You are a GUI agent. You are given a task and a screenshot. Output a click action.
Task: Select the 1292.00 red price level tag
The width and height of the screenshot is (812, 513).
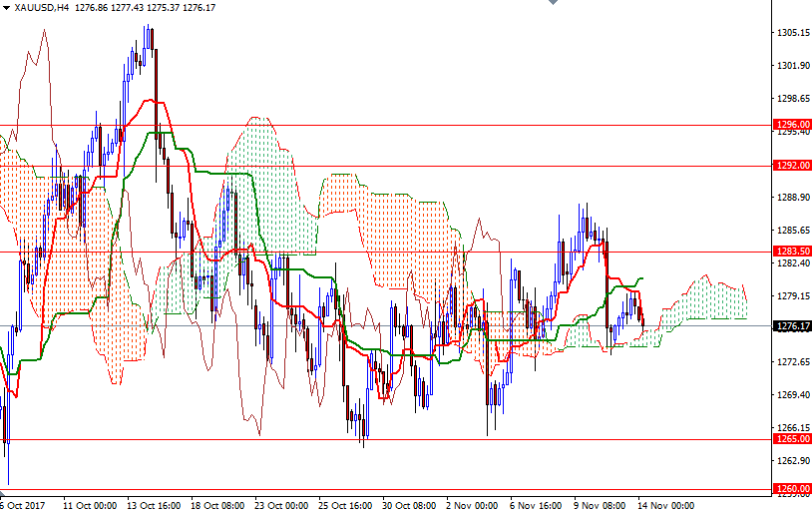click(792, 166)
